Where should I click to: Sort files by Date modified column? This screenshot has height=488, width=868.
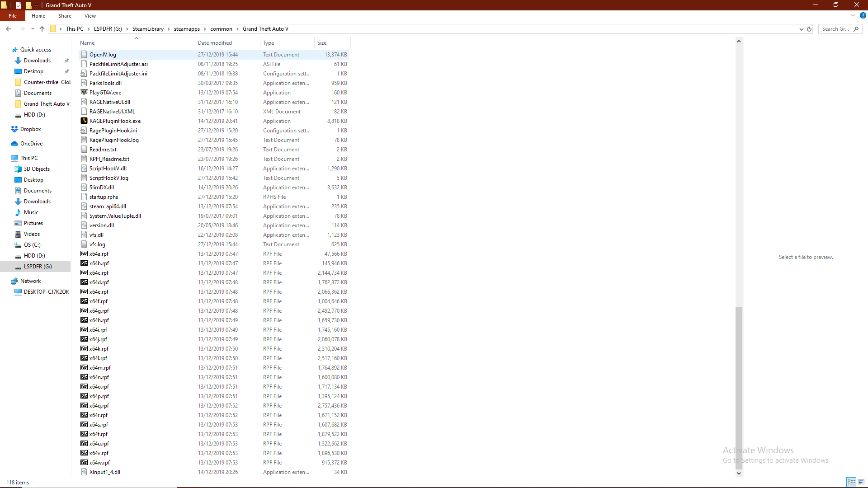[215, 43]
